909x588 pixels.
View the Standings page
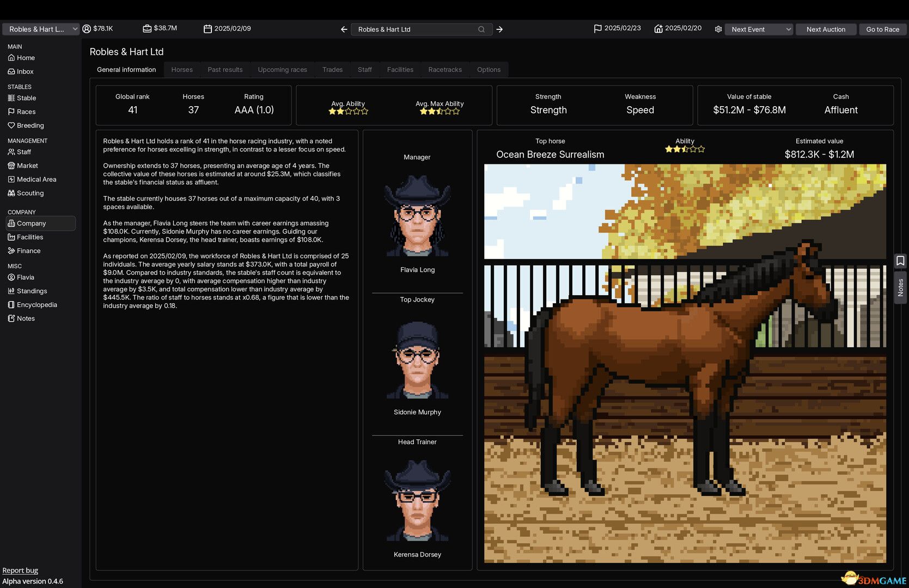point(33,291)
